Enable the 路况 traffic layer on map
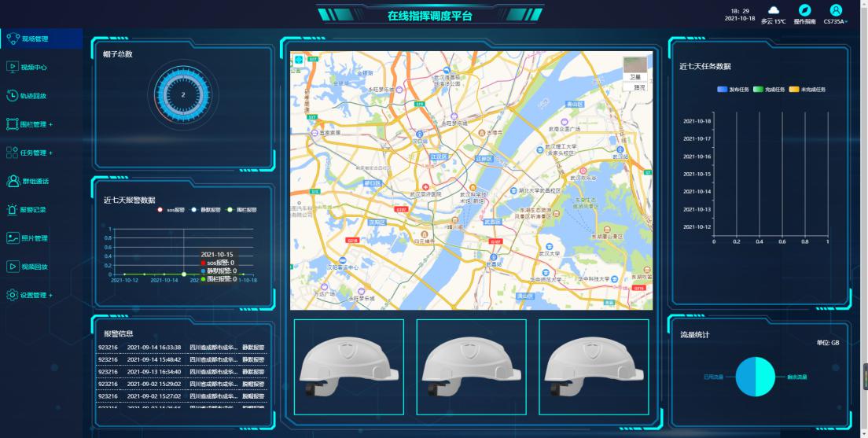This screenshot has height=438, width=868. coord(638,87)
